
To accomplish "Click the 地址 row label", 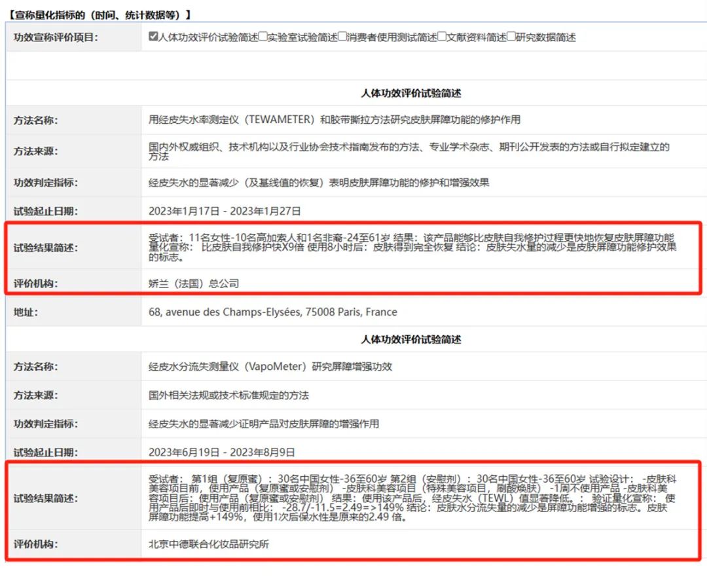I will 26,312.
